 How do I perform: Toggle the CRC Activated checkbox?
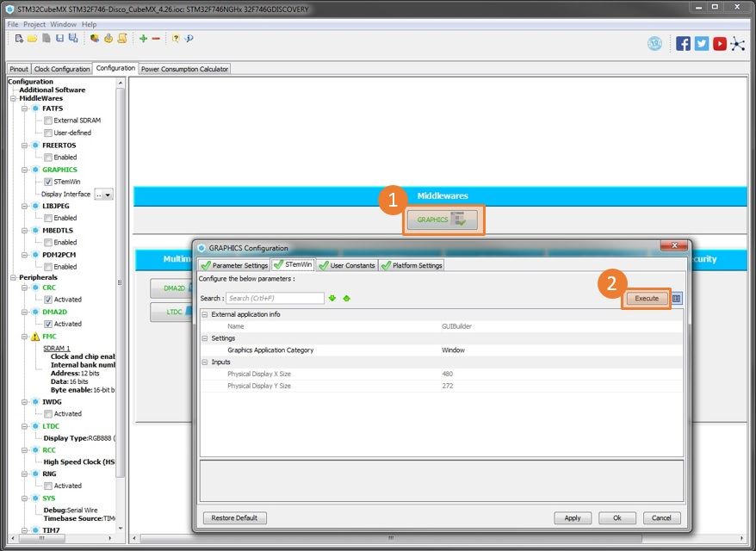click(48, 300)
